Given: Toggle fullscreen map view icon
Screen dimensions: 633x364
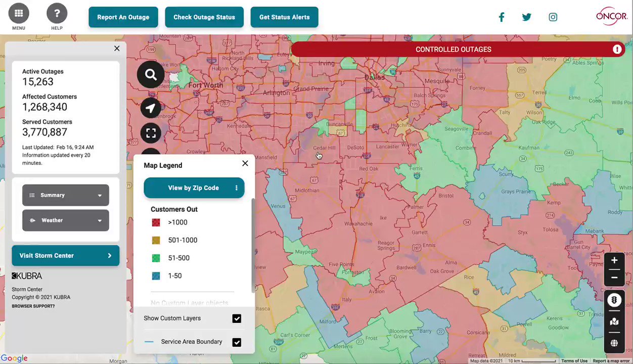Looking at the screenshot, I should (x=151, y=133).
